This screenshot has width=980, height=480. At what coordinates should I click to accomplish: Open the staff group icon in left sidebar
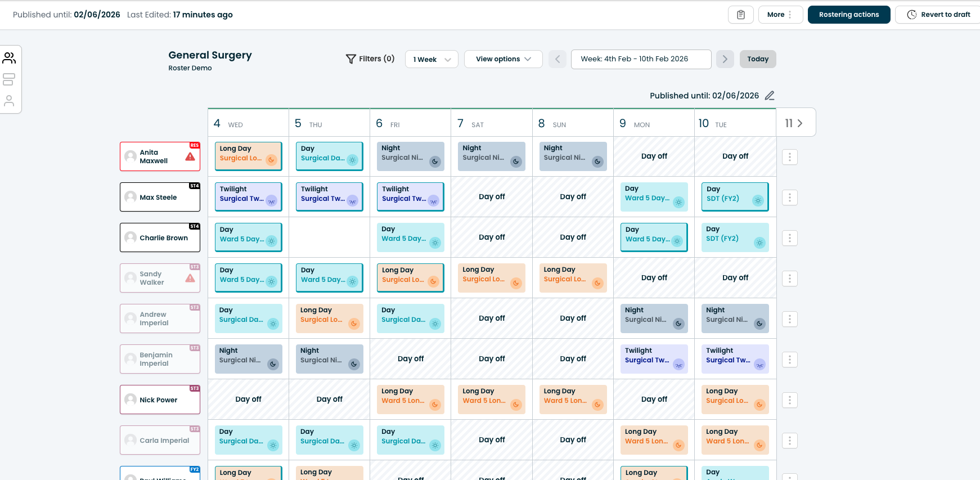(10, 58)
